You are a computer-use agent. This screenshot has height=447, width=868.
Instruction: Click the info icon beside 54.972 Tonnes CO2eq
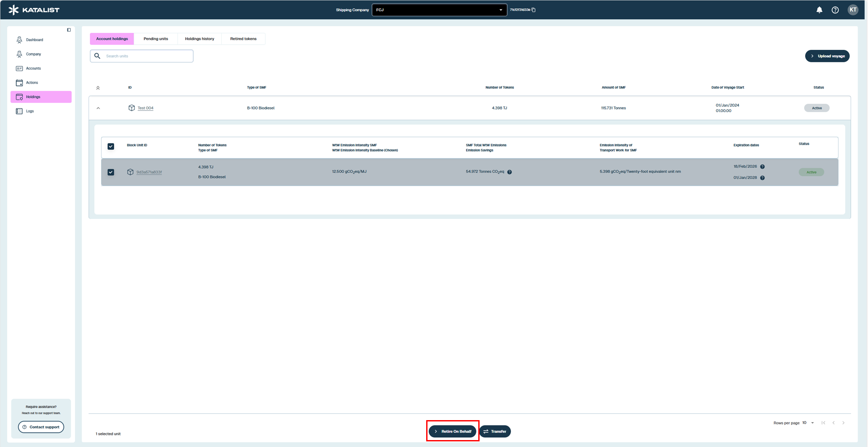(510, 172)
